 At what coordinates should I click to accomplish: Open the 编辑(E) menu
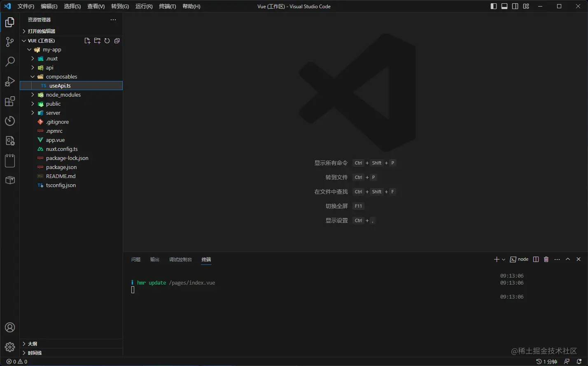(x=49, y=6)
